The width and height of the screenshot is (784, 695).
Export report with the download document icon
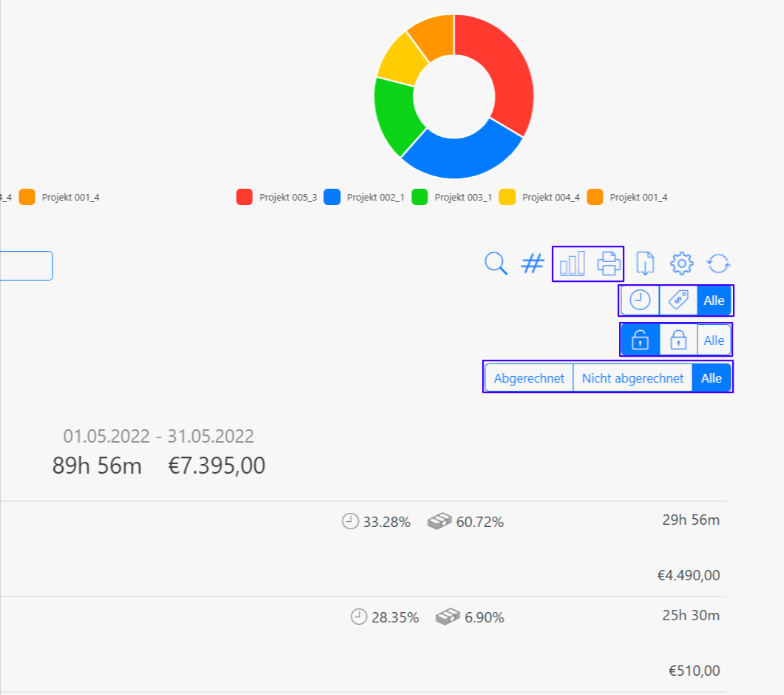tap(645, 263)
